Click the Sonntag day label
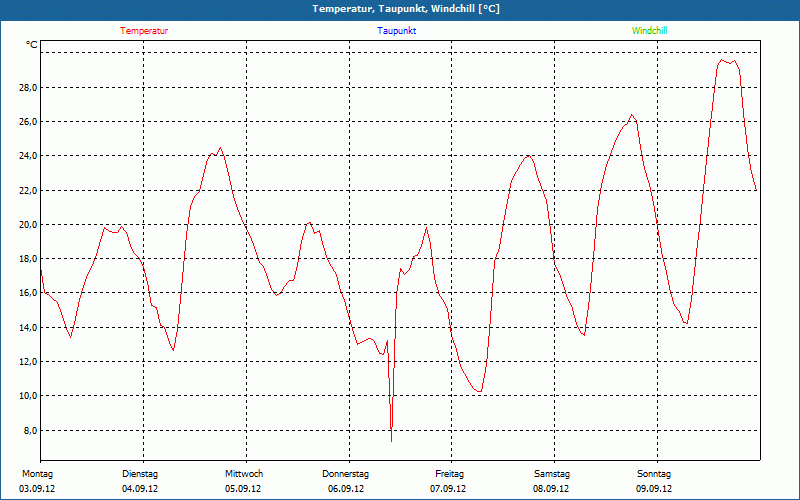This screenshot has height=500, width=800. tap(654, 474)
